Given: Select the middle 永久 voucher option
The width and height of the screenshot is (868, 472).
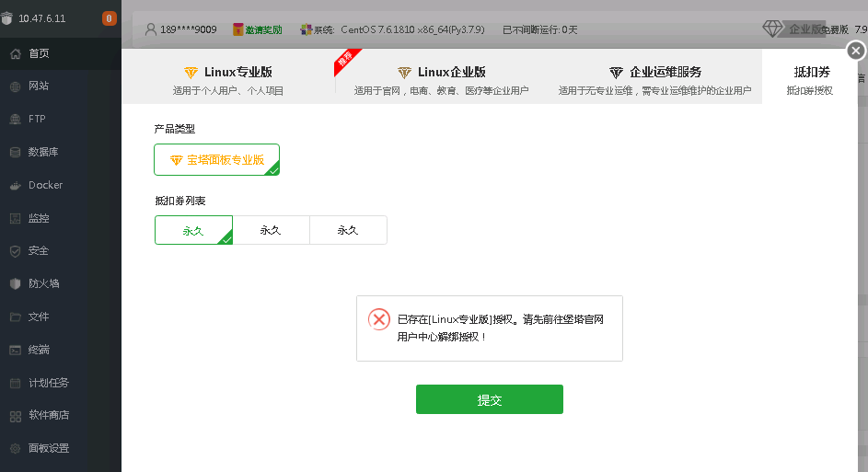Looking at the screenshot, I should (271, 230).
